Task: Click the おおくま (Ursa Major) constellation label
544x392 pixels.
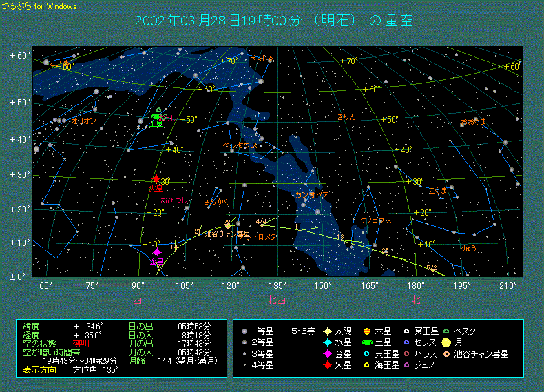Action: pyautogui.click(x=473, y=121)
